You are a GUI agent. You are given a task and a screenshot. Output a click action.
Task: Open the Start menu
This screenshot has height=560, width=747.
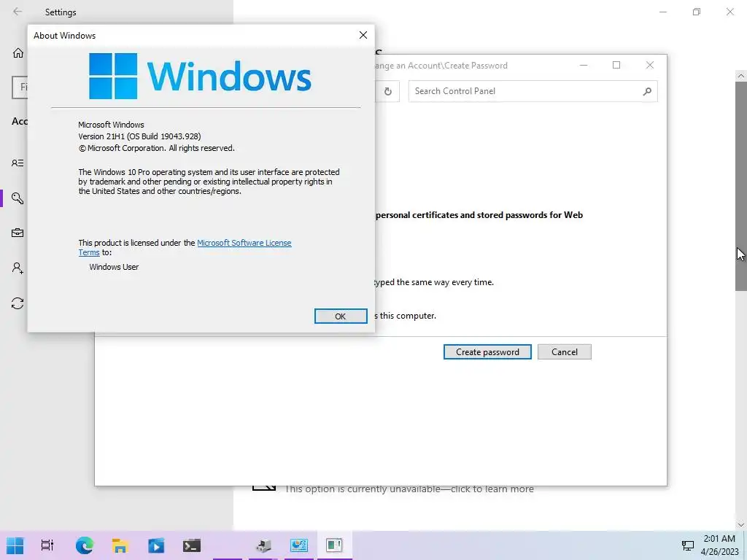tap(15, 545)
